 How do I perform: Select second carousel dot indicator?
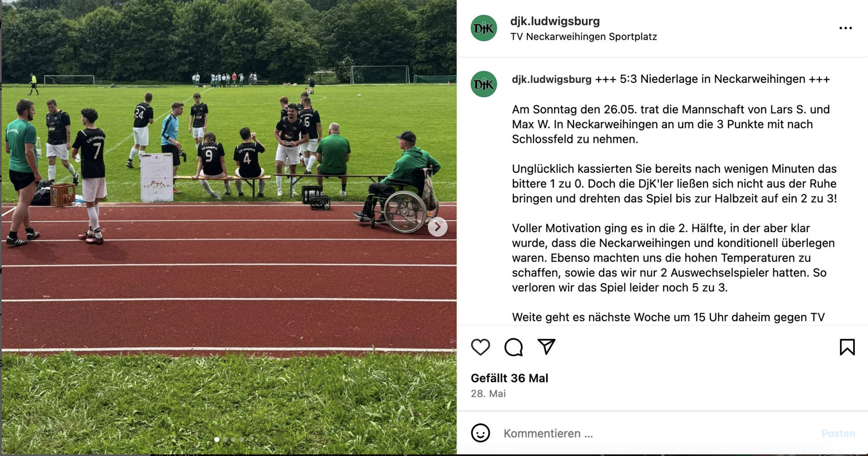pos(225,439)
